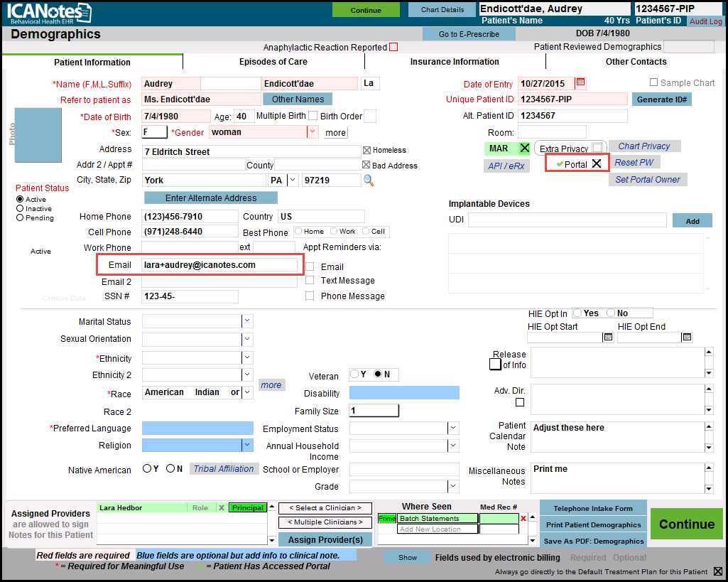The image size is (728, 582).
Task: Click Print Patient Demographics button
Action: [593, 525]
